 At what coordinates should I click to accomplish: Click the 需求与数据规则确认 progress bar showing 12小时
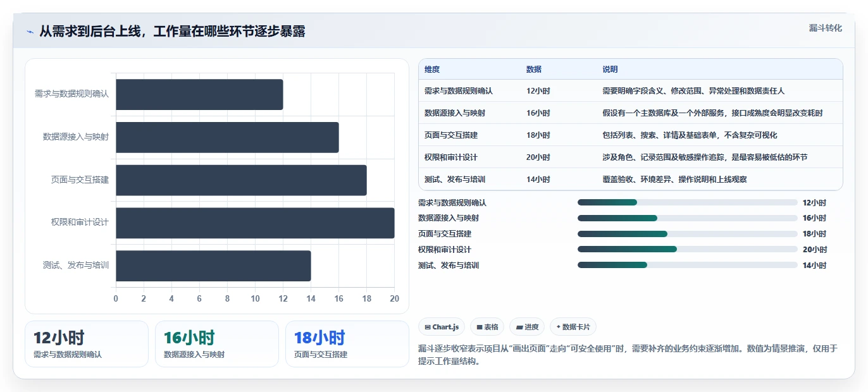687,202
